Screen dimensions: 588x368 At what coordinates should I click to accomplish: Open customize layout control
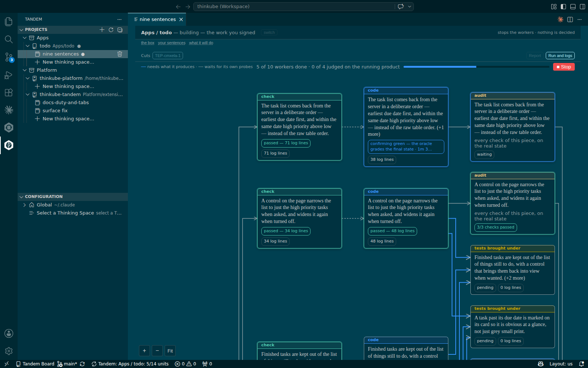(x=554, y=7)
